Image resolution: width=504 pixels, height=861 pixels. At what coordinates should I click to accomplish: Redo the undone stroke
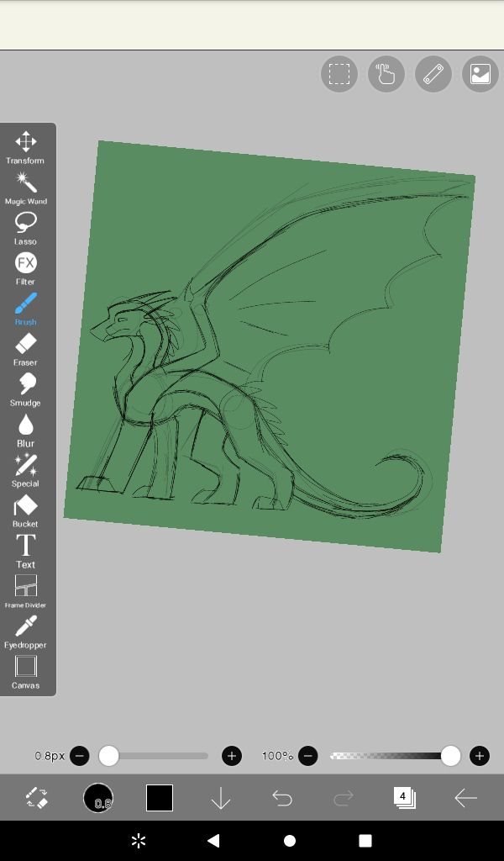pyautogui.click(x=344, y=798)
